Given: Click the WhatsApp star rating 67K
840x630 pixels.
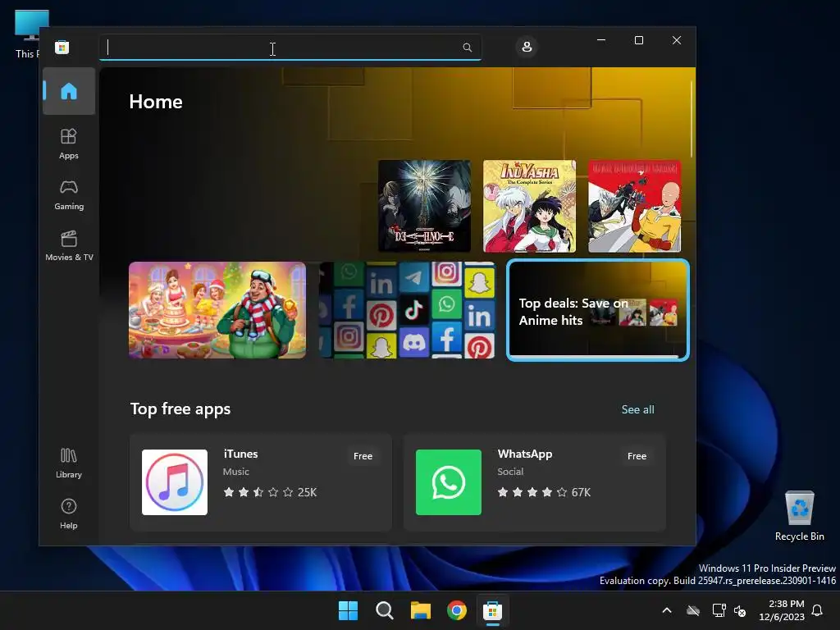Looking at the screenshot, I should 544,492.
